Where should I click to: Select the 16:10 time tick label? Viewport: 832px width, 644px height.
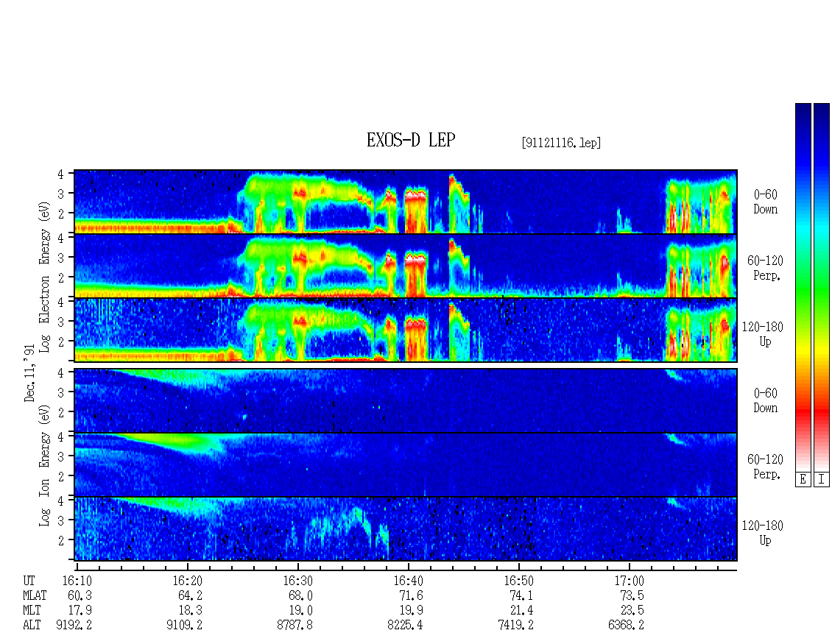coord(77,581)
